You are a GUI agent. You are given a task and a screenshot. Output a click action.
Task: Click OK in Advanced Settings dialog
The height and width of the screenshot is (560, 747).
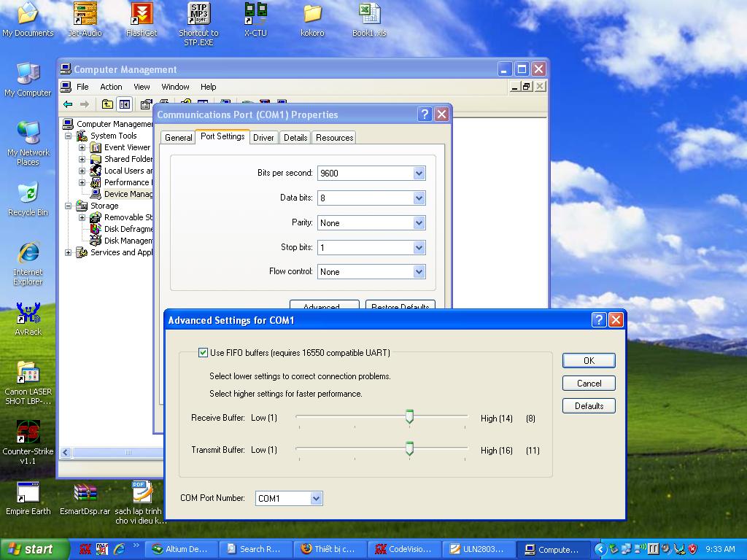[589, 361]
